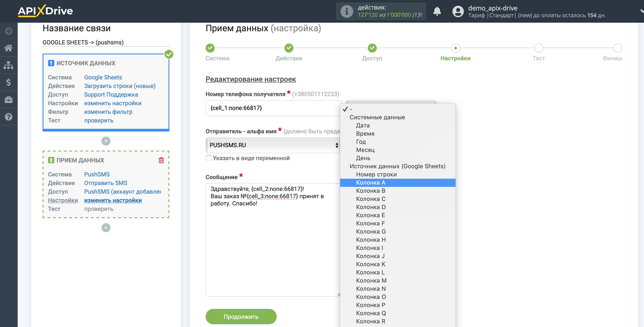Click into recipient phone number field
The height and width of the screenshot is (327, 644).
click(273, 108)
